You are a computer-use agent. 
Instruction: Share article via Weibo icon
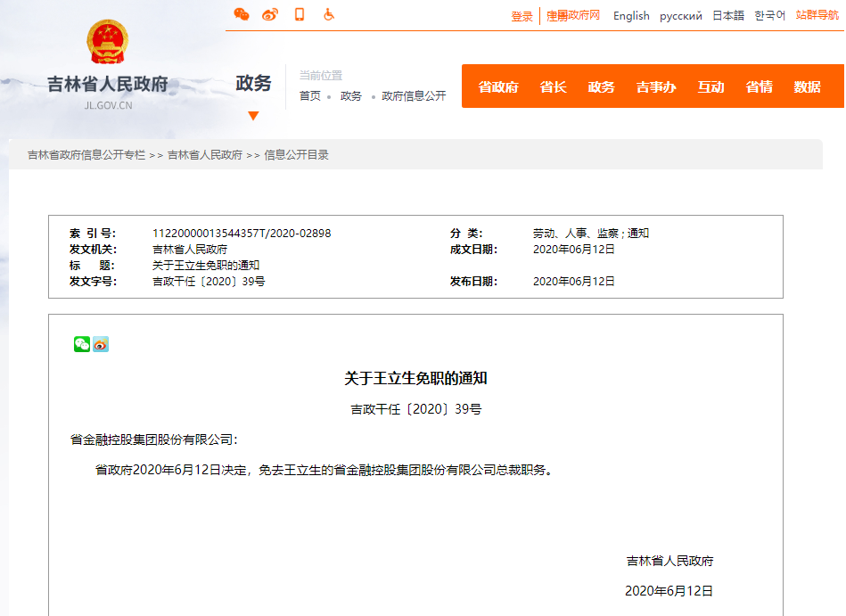tap(101, 344)
